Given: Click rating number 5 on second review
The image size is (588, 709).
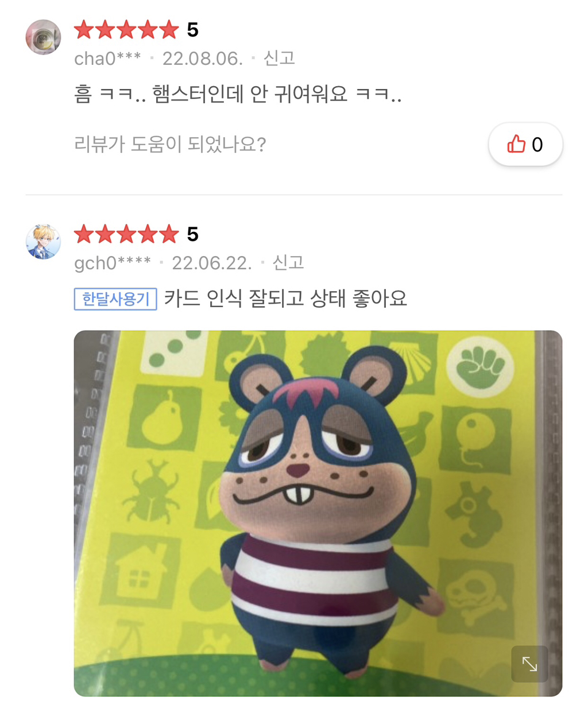Looking at the screenshot, I should pyautogui.click(x=193, y=234).
